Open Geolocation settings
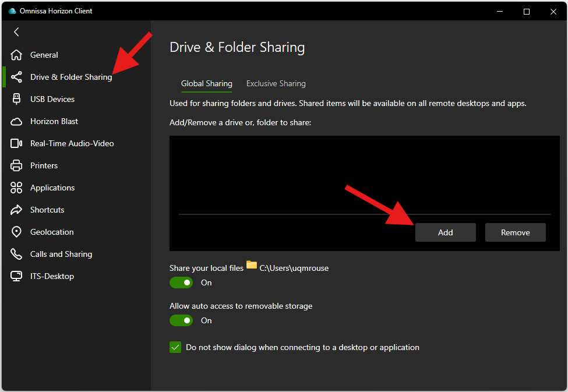This screenshot has width=568, height=392. coord(51,232)
